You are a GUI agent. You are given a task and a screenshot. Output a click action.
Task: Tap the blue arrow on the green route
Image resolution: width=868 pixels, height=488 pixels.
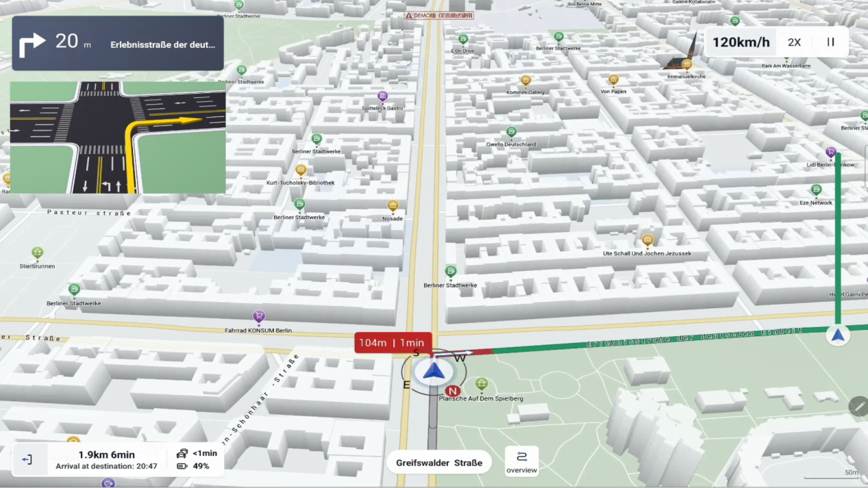click(838, 335)
